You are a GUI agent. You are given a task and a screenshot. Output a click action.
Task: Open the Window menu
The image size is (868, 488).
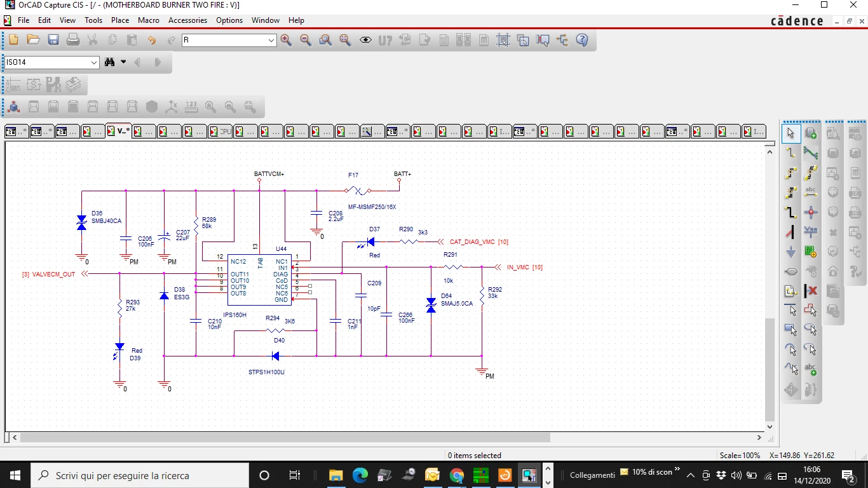click(266, 20)
